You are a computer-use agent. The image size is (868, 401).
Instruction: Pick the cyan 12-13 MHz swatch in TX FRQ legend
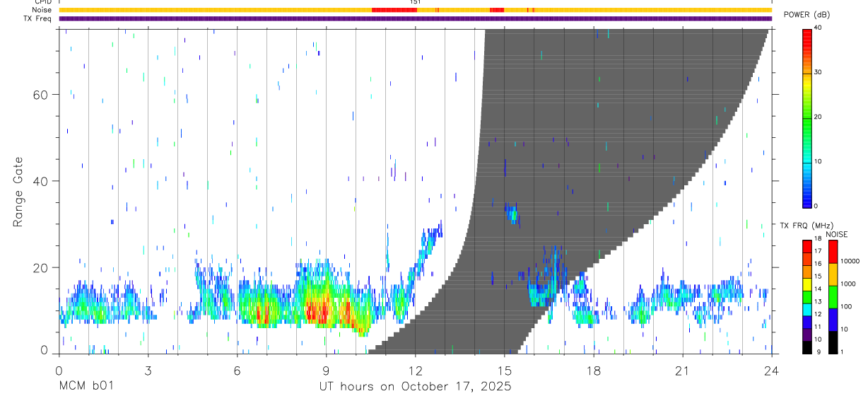point(807,309)
